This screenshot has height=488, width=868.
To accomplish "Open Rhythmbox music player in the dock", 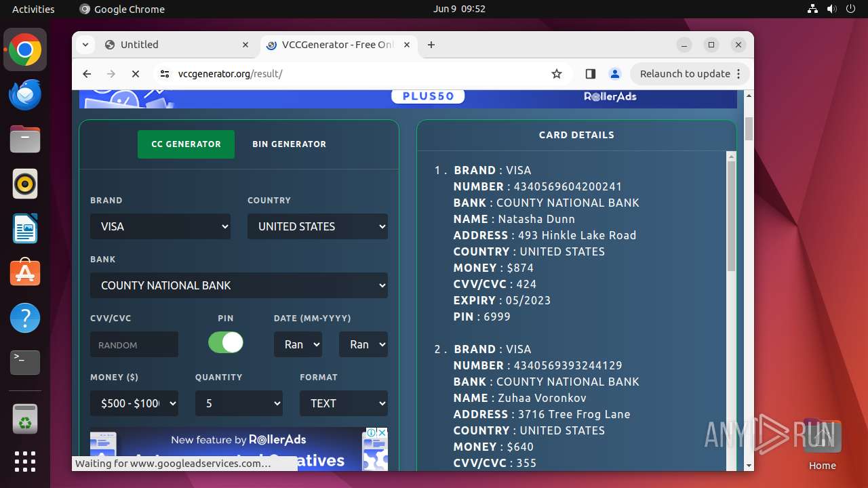I will (25, 184).
